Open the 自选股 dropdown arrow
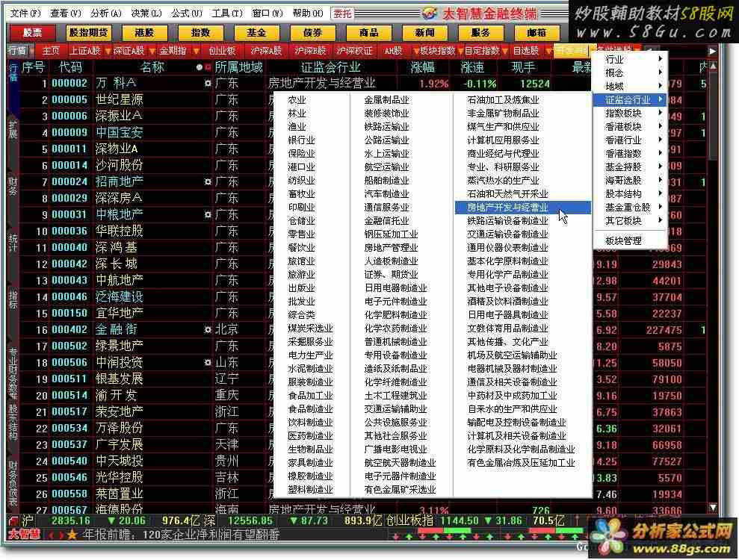 548,51
